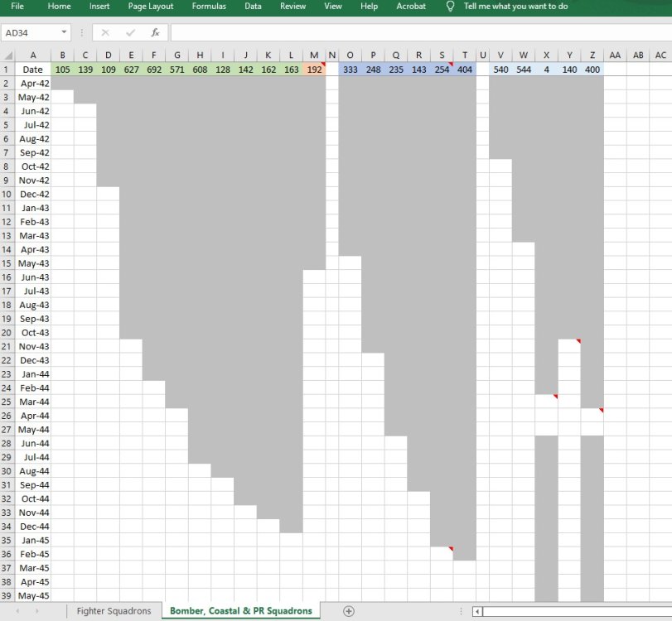Select row 39 header
This screenshot has height=621, width=672.
click(7, 595)
